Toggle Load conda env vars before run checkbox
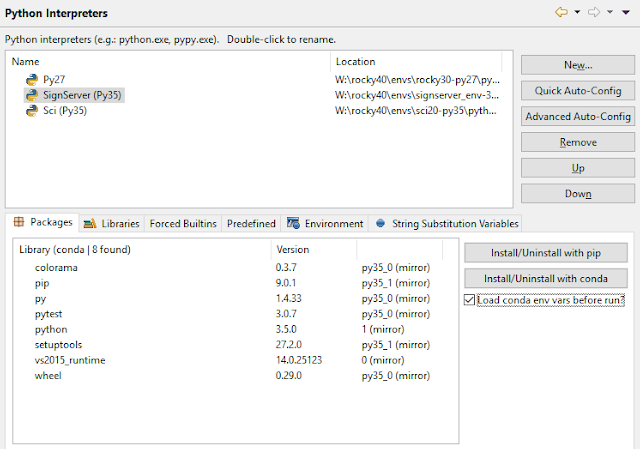The width and height of the screenshot is (640, 449). pos(469,300)
